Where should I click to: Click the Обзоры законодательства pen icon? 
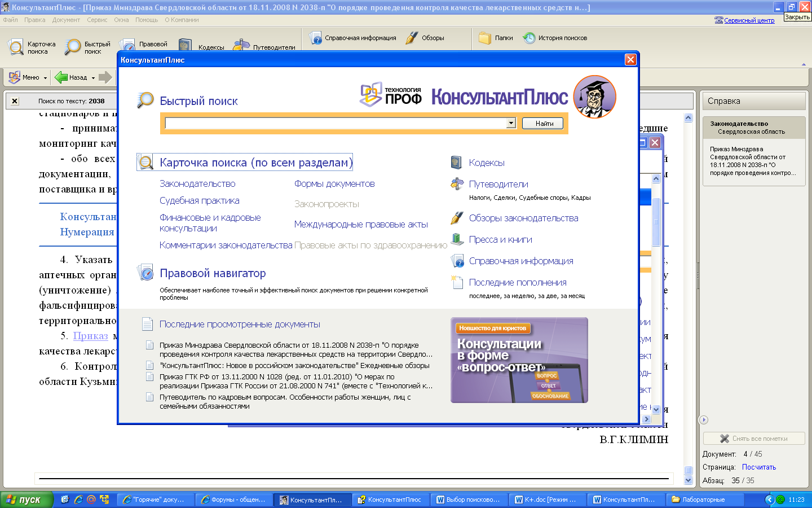(457, 218)
